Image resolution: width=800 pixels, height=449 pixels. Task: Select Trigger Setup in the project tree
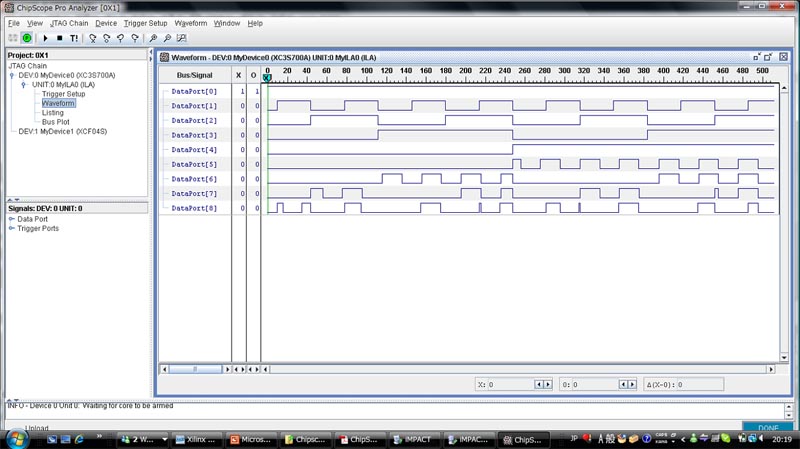click(64, 94)
